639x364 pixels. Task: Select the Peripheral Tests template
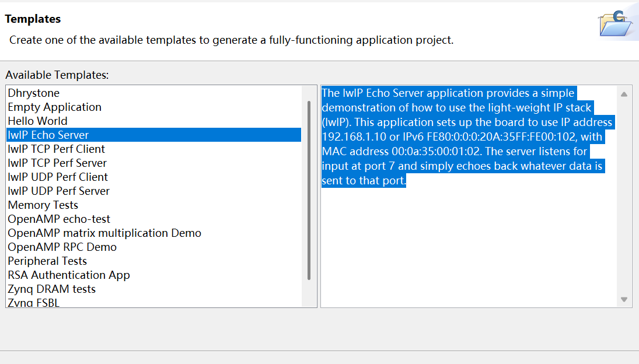[154, 261]
